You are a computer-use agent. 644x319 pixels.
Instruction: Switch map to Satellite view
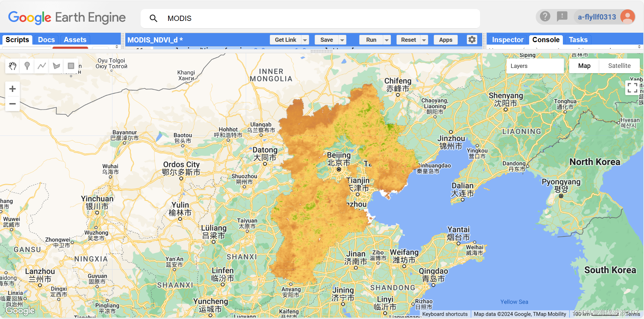[x=619, y=66]
